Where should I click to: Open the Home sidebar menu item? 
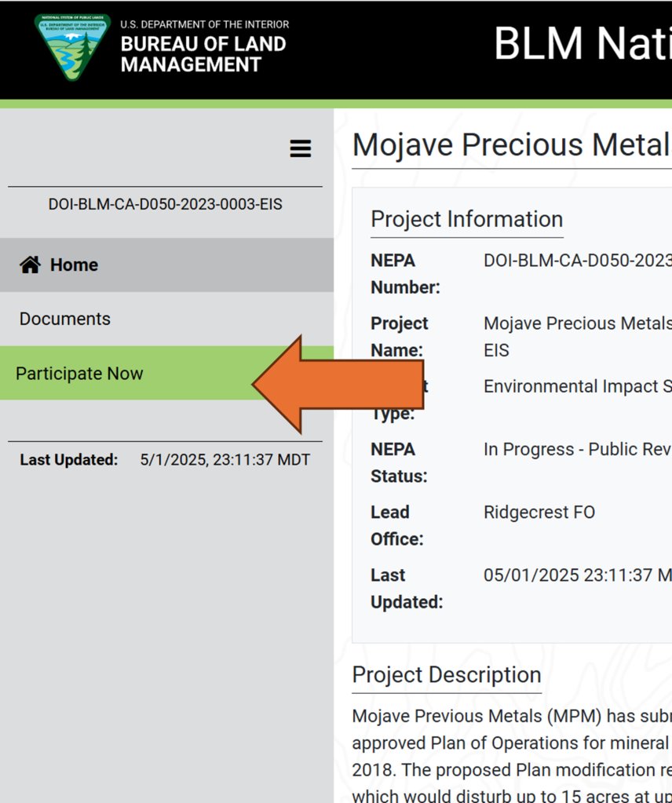(x=166, y=265)
